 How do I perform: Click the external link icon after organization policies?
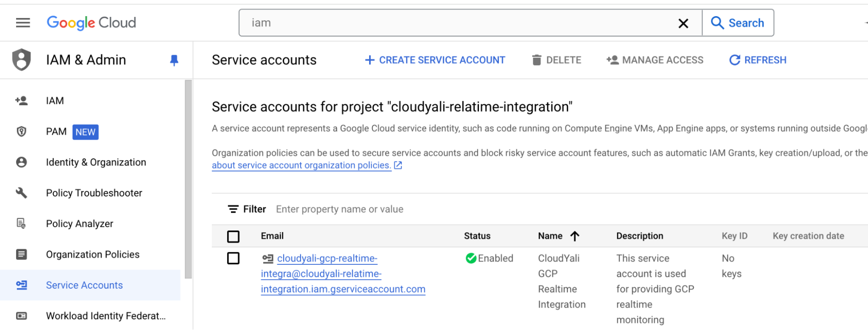click(x=398, y=165)
